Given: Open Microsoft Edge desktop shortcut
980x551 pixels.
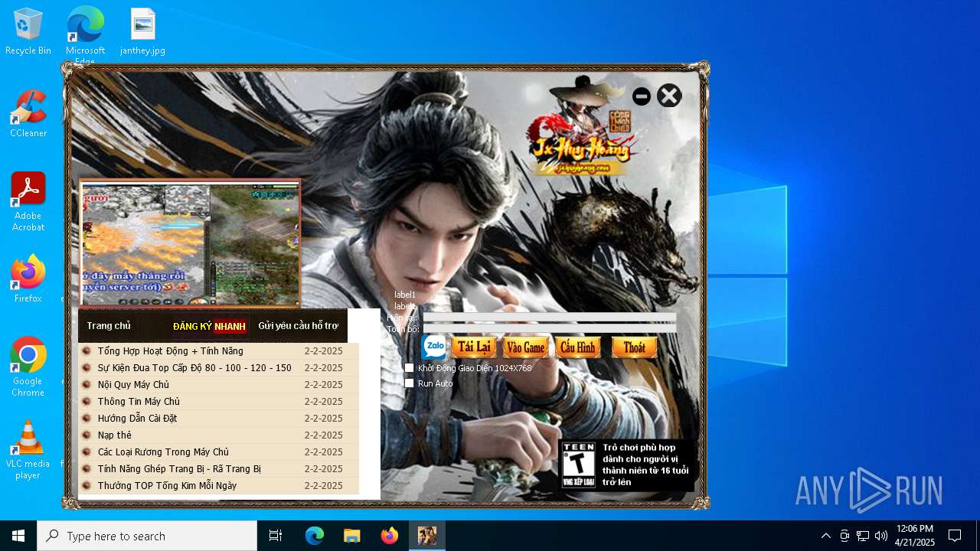Looking at the screenshot, I should click(85, 34).
